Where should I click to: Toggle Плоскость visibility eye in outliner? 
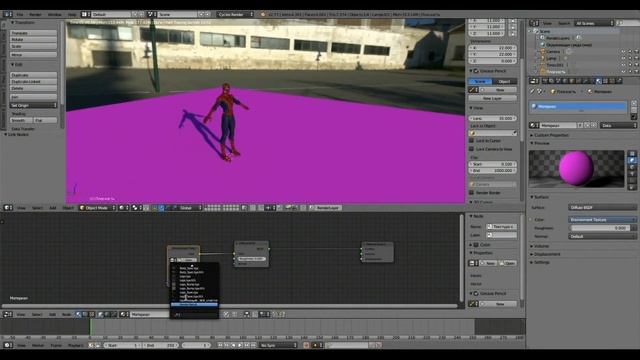tap(624, 71)
